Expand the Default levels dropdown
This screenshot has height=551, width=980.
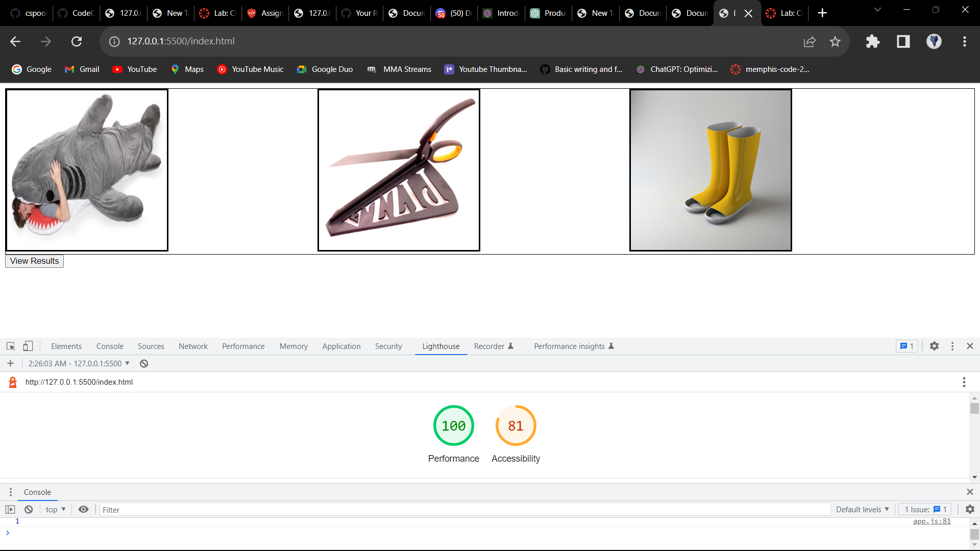pos(862,510)
